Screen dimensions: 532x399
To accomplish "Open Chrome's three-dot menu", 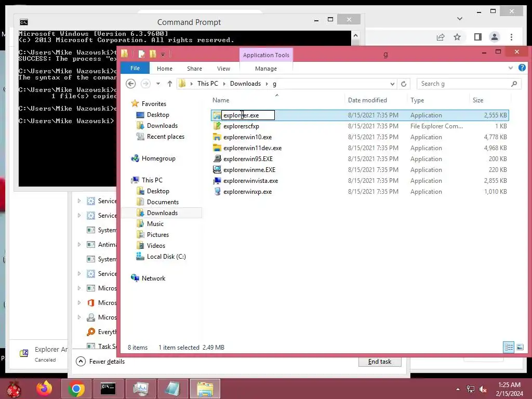I will pos(511,37).
